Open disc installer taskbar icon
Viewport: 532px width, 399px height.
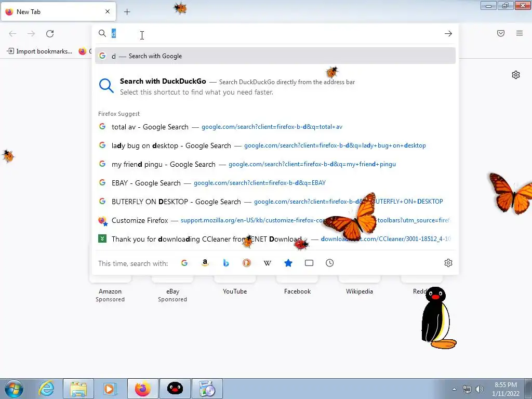(207, 389)
